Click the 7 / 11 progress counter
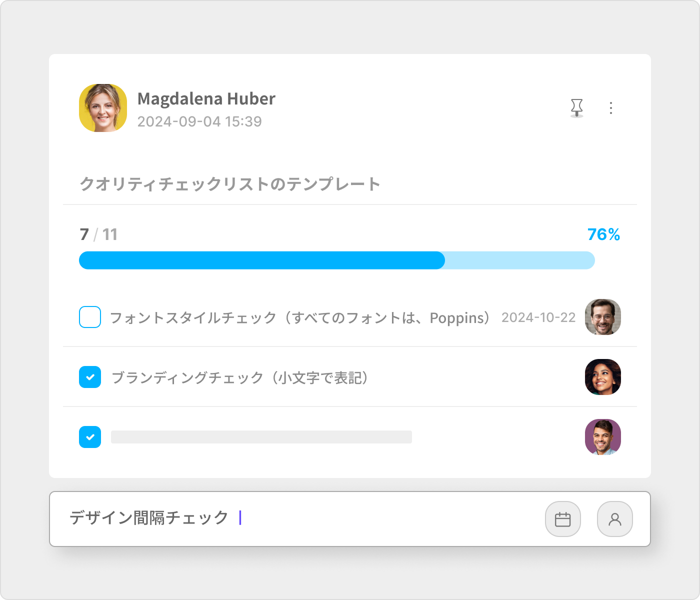Screen dimensions: 700x600 [x=98, y=234]
